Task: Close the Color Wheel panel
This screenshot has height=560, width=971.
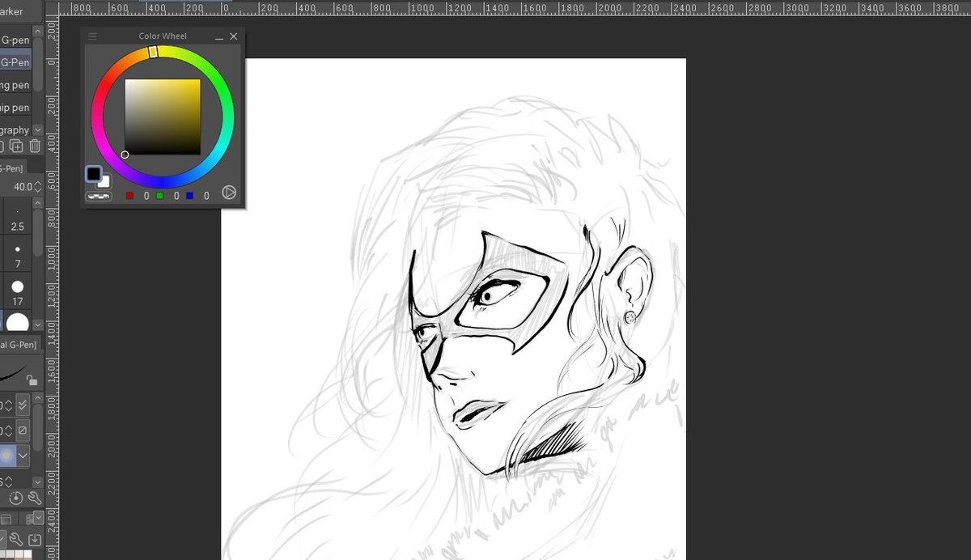Action: point(234,36)
